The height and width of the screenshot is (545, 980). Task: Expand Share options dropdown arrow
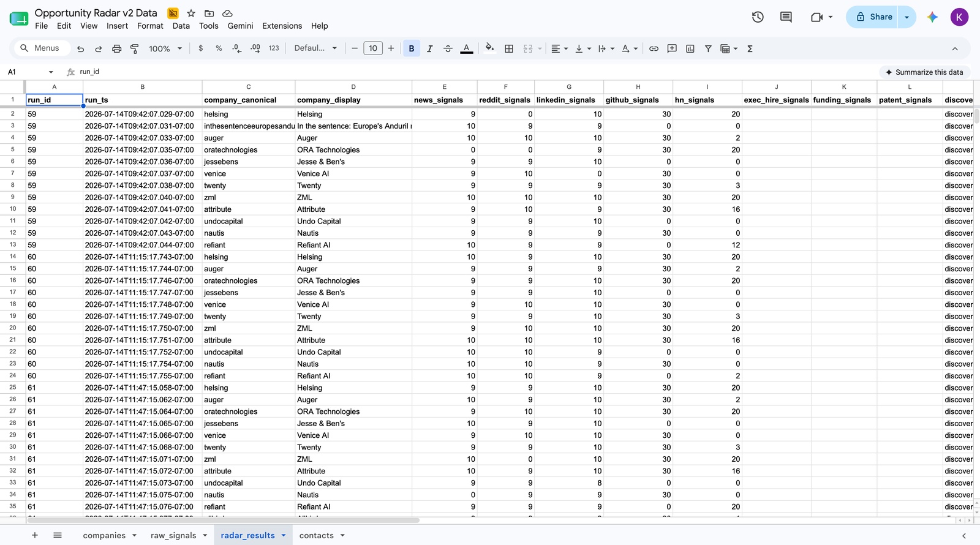point(907,17)
